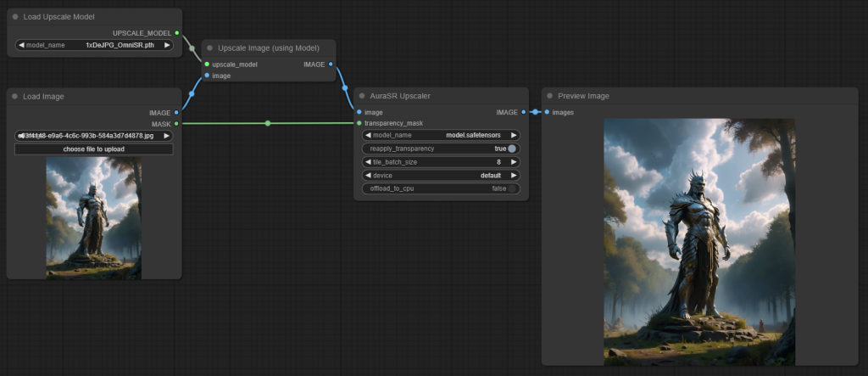Open the model.safetensors model_name selector
The width and height of the screenshot is (868, 376).
[x=441, y=135]
